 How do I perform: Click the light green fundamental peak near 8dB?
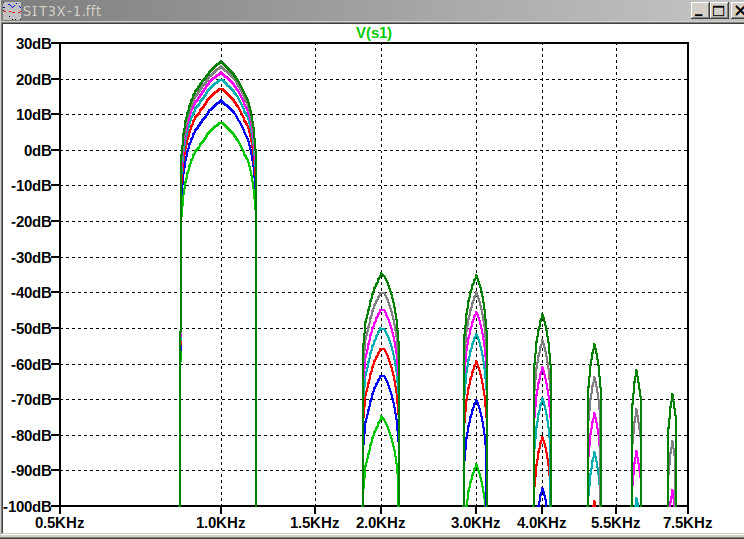coord(221,123)
